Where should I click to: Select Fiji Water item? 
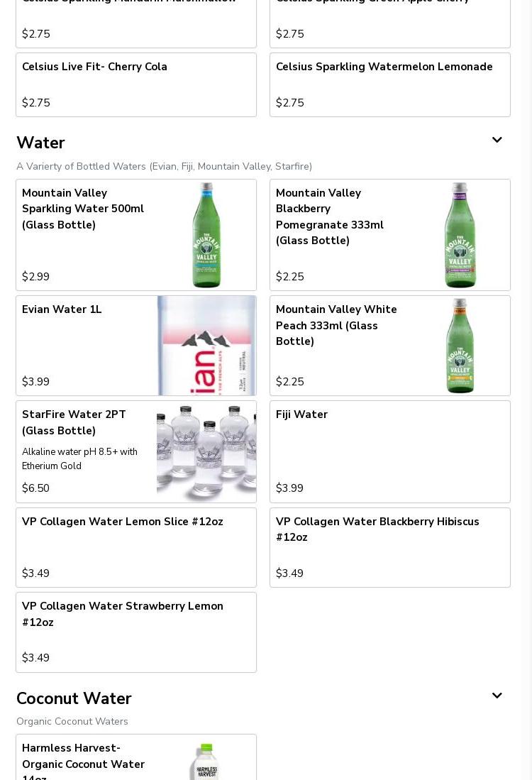(x=390, y=451)
